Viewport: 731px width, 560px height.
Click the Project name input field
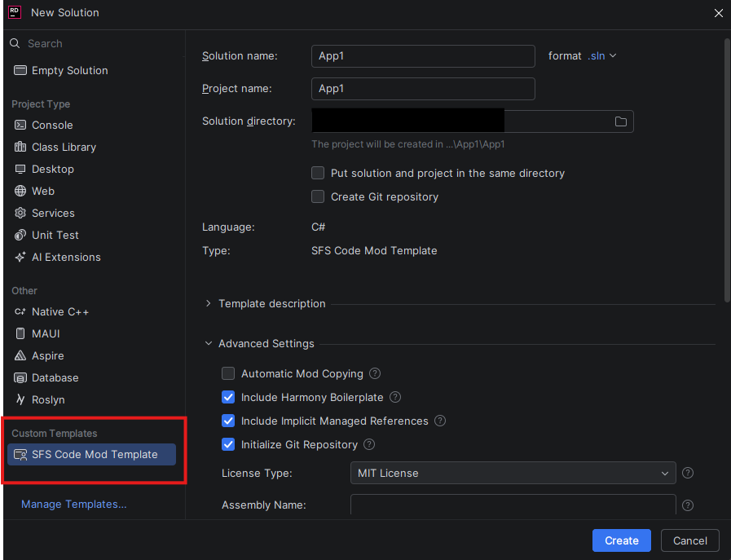pyautogui.click(x=423, y=89)
